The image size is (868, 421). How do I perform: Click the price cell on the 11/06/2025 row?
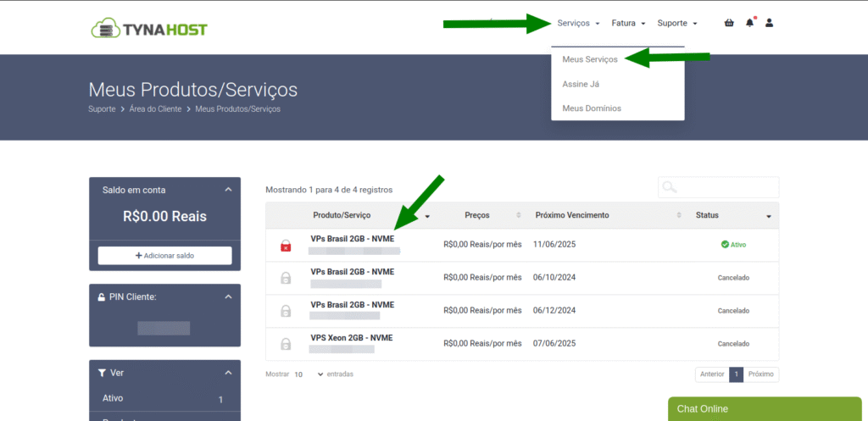pyautogui.click(x=482, y=244)
